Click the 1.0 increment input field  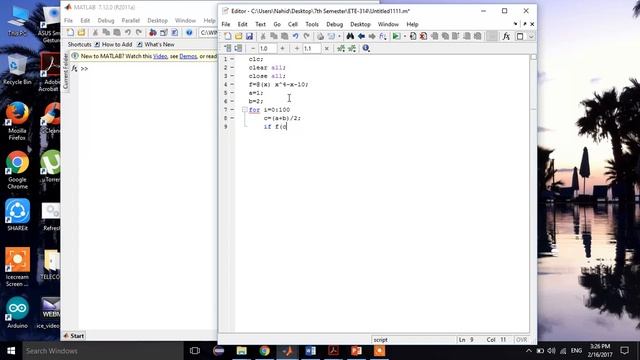pyautogui.click(x=268, y=49)
